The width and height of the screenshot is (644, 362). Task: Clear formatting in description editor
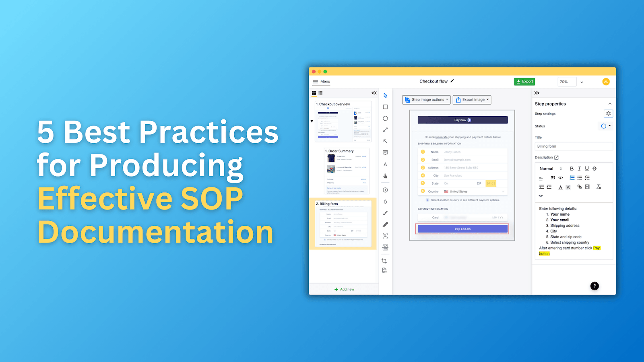pos(599,187)
